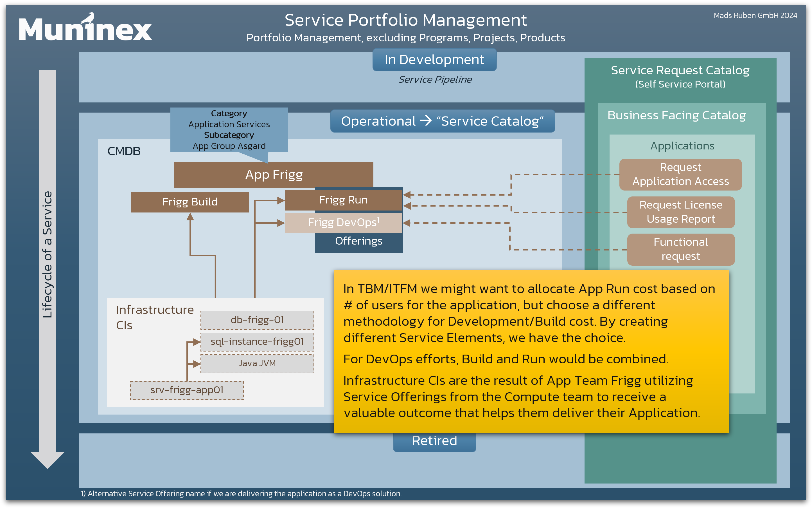
Task: Click the In Development stage label
Action: (x=434, y=59)
